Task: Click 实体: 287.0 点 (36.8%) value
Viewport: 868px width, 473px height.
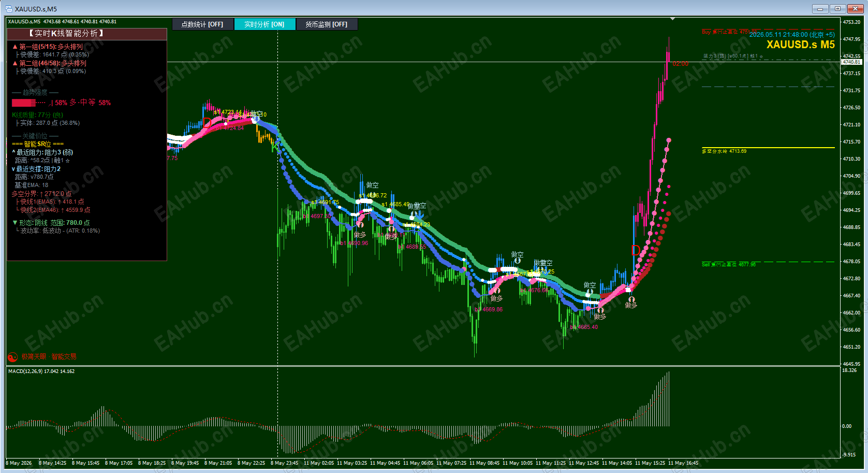Action: point(48,123)
